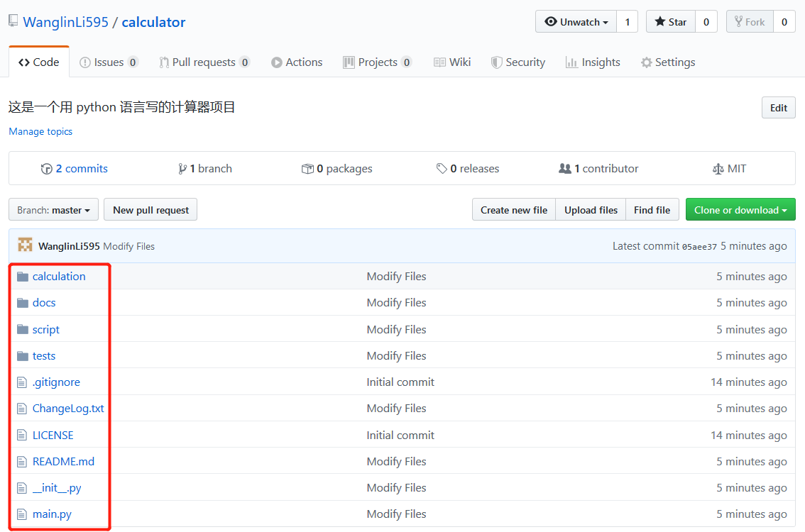Open the Unwatch dropdown
Image resolution: width=805 pixels, height=532 pixels.
pyautogui.click(x=576, y=21)
